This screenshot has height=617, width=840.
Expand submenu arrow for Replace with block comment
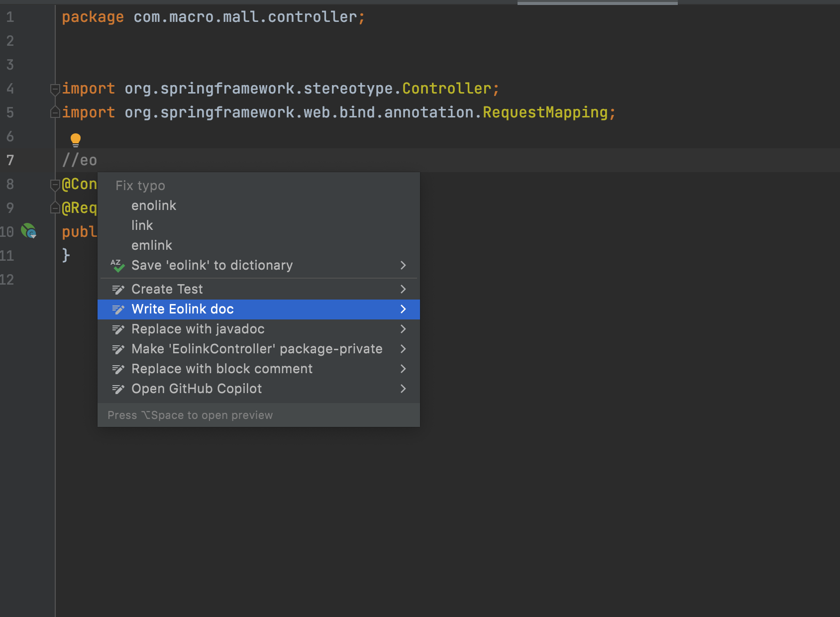point(403,369)
